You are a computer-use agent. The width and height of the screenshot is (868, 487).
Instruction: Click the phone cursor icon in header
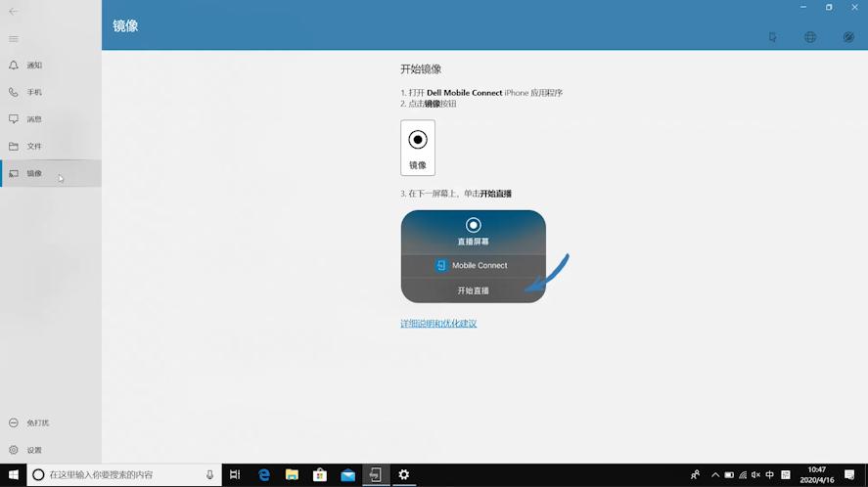coord(772,37)
